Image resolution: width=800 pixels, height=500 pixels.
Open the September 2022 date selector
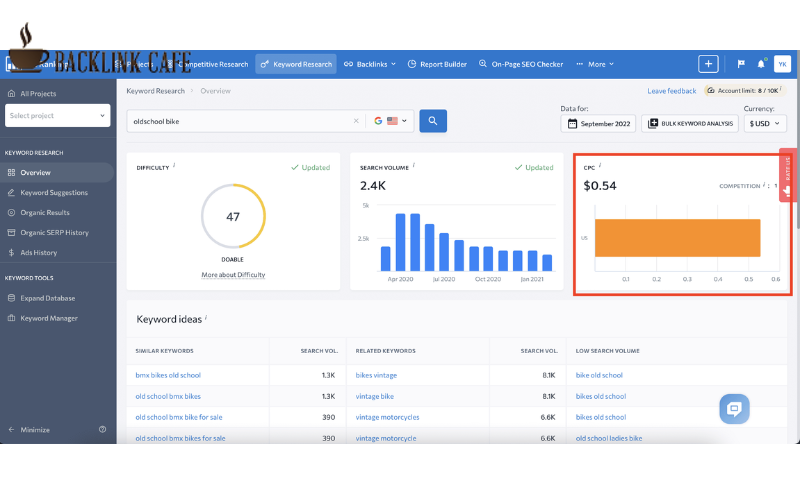click(x=598, y=123)
